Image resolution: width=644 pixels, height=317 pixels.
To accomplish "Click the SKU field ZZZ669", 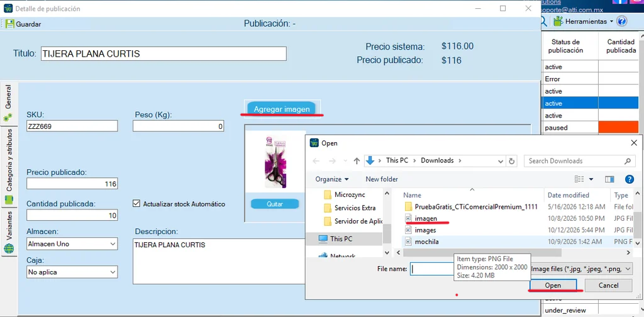I will pyautogui.click(x=72, y=126).
